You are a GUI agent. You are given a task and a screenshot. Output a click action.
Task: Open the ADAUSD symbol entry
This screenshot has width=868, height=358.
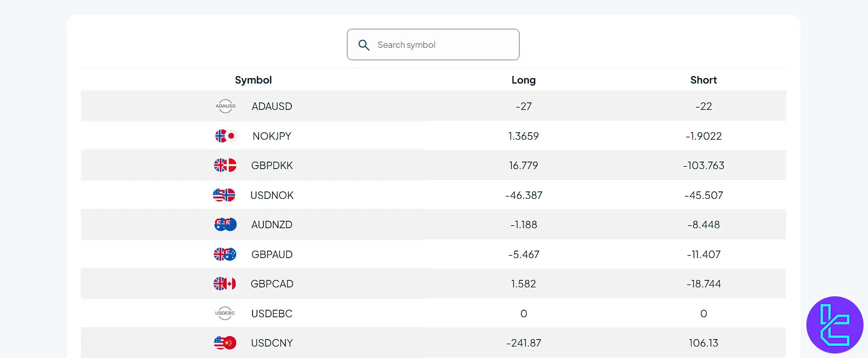(x=271, y=106)
